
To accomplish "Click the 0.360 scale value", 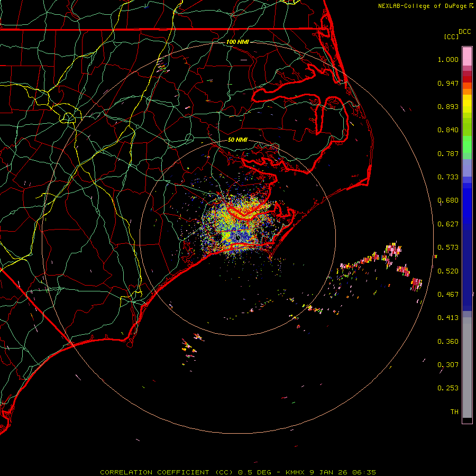I will coord(448,342).
